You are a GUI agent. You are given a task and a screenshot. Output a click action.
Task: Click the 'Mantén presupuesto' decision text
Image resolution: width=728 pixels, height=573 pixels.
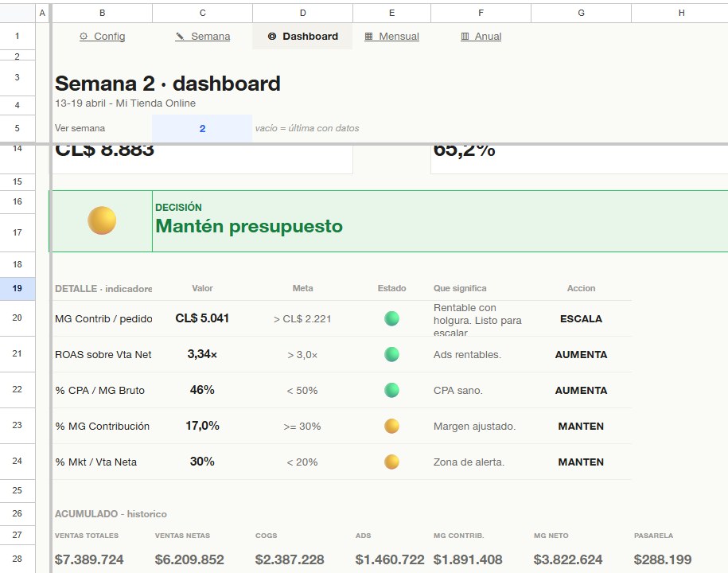tap(249, 226)
